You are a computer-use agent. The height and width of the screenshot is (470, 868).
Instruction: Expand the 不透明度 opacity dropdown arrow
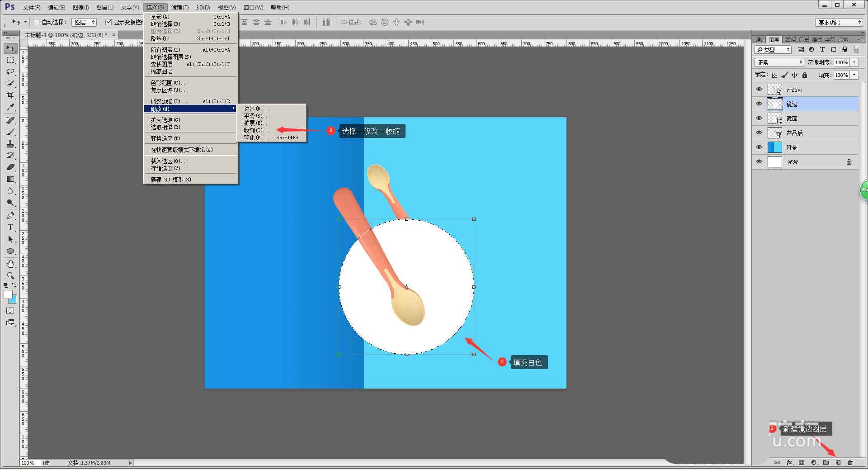(x=854, y=62)
